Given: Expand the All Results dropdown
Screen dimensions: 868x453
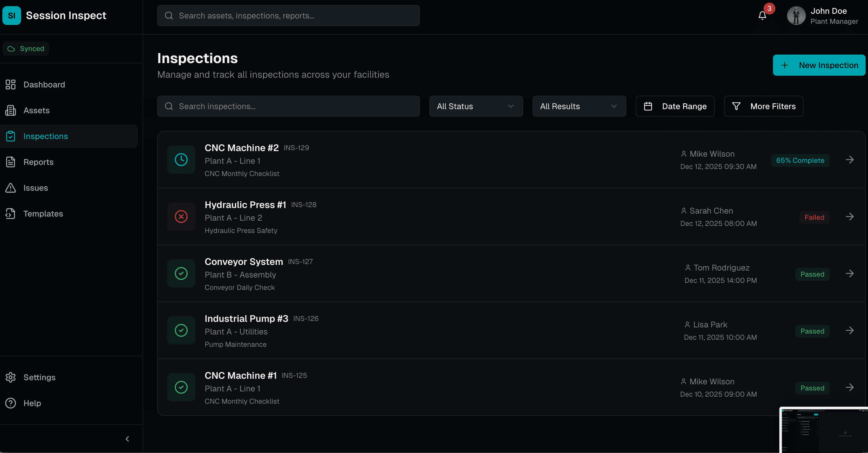Looking at the screenshot, I should pyautogui.click(x=579, y=106).
